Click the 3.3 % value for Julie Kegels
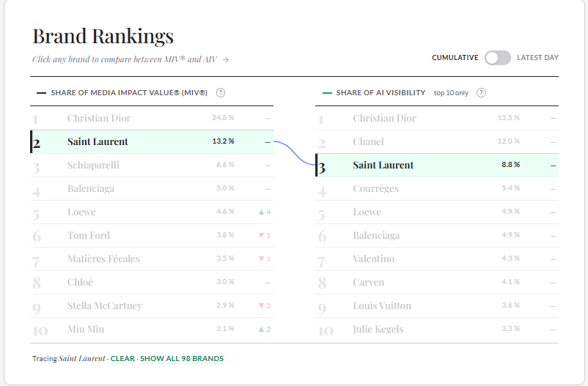Screen dimensions: 588x386 click(x=511, y=329)
